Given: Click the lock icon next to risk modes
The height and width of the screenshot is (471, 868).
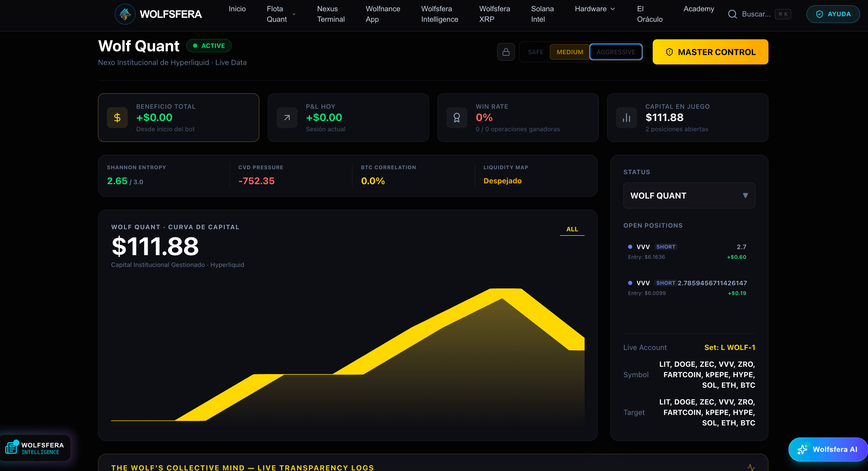Looking at the screenshot, I should coord(506,52).
